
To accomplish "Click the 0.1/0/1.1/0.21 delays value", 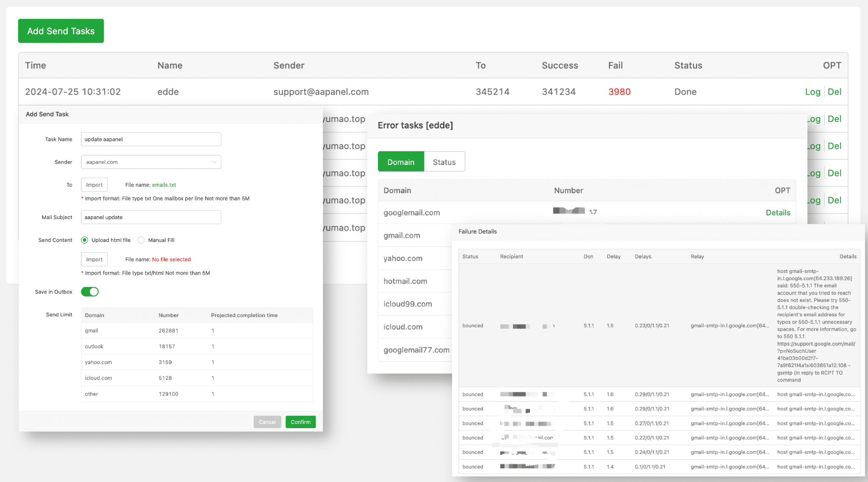I will [650, 467].
